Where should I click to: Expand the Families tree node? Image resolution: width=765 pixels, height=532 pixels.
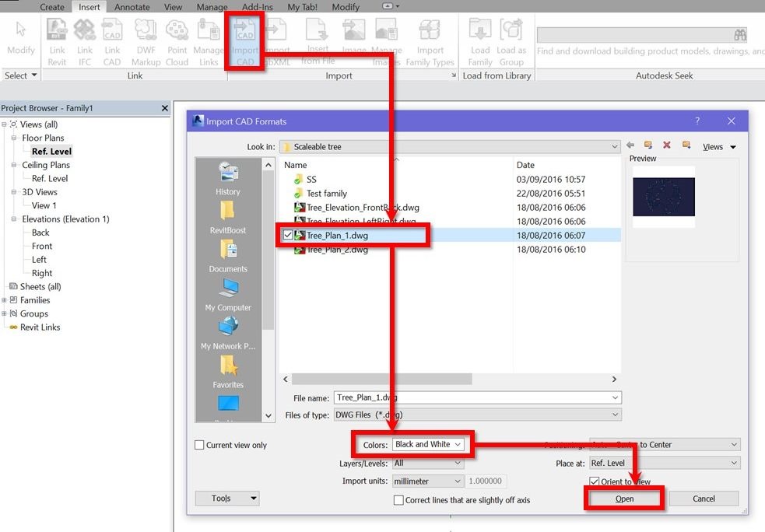tap(4, 300)
